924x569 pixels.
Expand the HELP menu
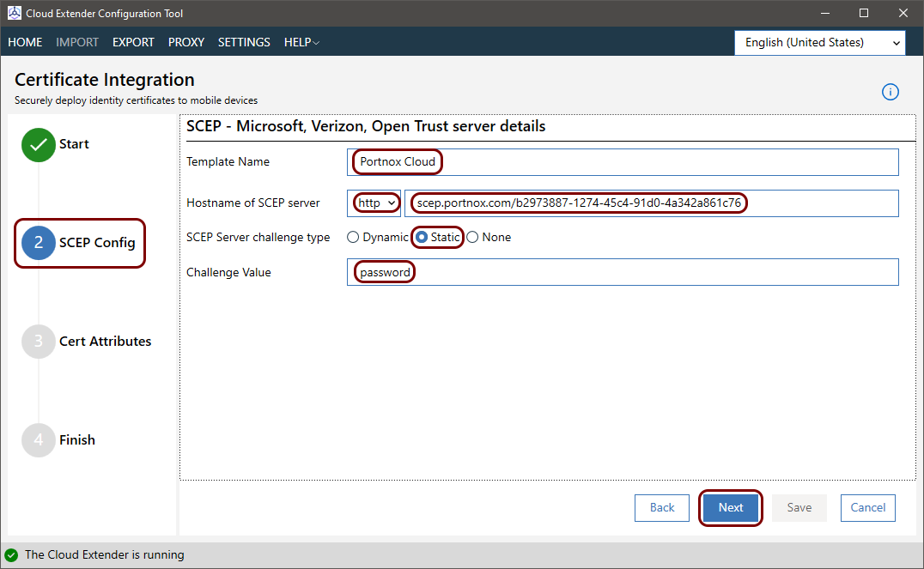(x=301, y=42)
